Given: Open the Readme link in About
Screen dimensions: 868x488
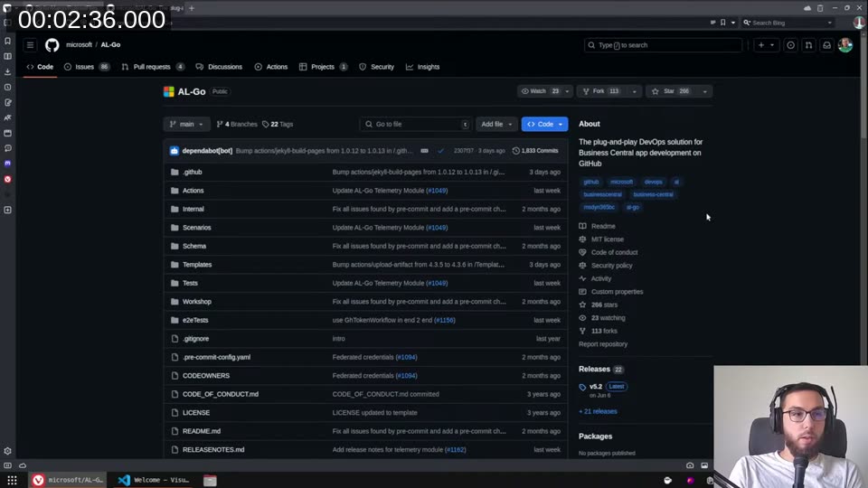Looking at the screenshot, I should point(603,226).
